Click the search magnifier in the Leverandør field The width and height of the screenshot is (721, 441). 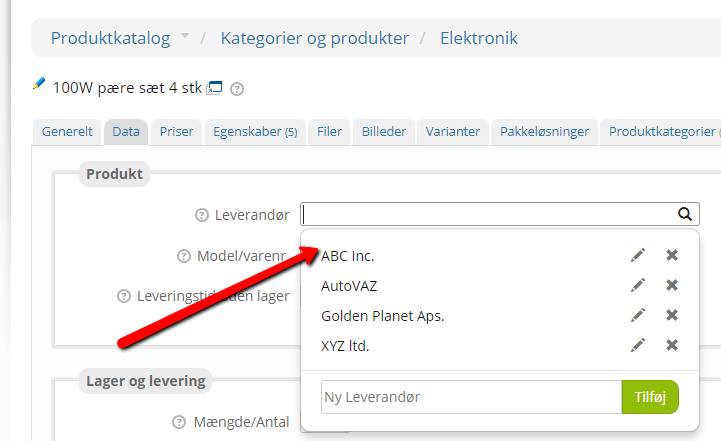click(685, 214)
